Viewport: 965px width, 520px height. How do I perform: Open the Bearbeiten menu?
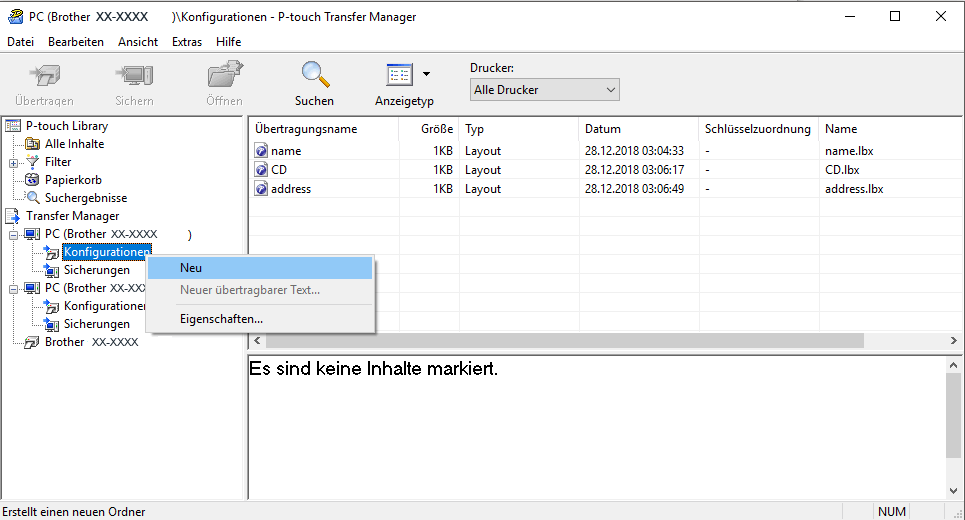click(x=76, y=42)
